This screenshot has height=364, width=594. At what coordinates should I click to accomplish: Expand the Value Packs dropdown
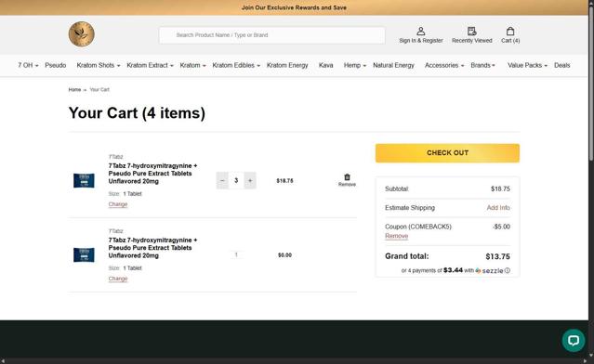527,65
